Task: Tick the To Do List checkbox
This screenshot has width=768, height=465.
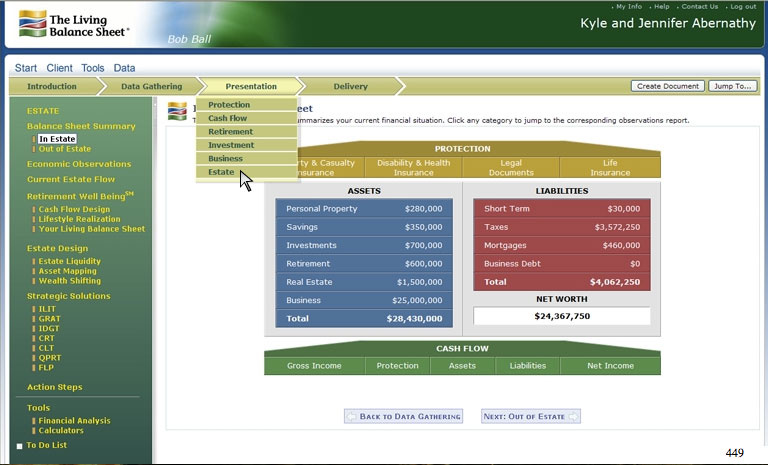Action: click(20, 446)
